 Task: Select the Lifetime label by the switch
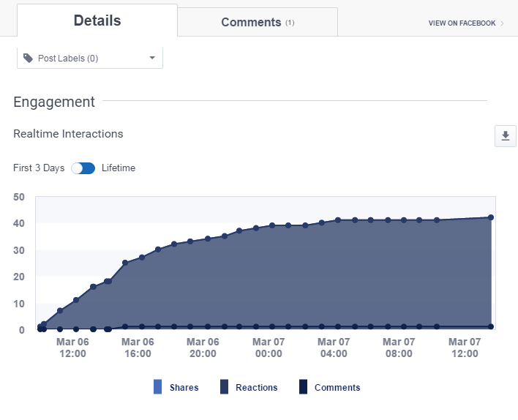(119, 168)
